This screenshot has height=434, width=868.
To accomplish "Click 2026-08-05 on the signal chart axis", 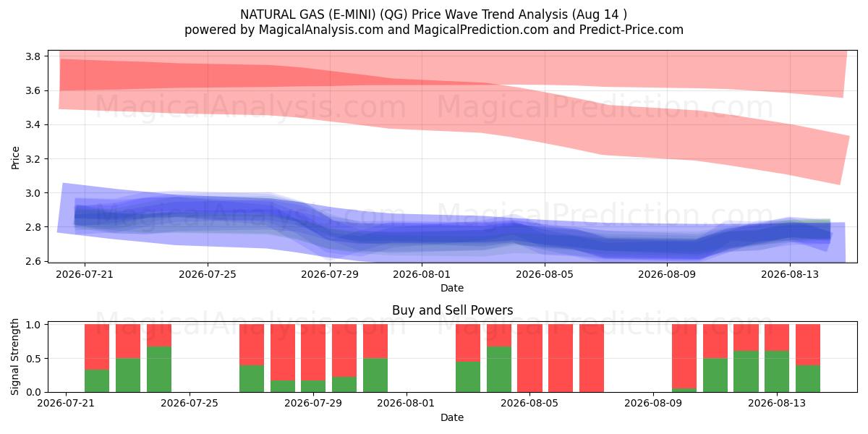I will [x=529, y=404].
